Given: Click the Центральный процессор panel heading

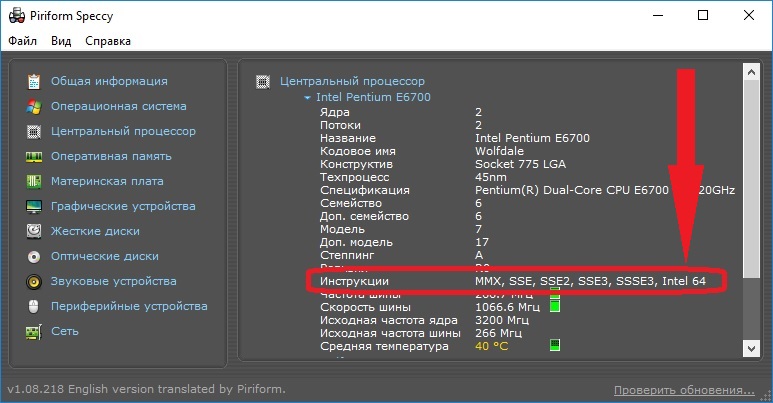Looking at the screenshot, I should coord(352,81).
